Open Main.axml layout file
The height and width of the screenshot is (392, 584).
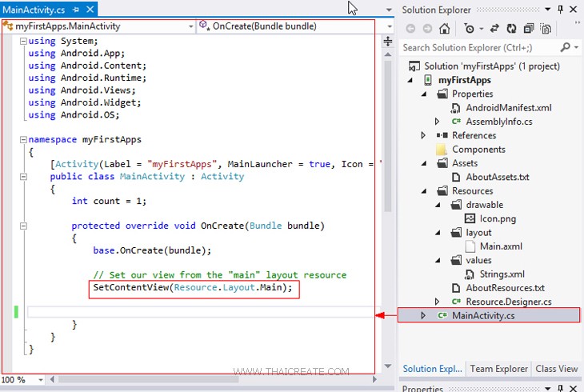pyautogui.click(x=501, y=246)
